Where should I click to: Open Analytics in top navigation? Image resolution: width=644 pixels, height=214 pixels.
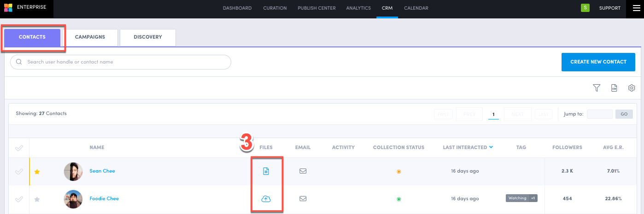(x=358, y=8)
